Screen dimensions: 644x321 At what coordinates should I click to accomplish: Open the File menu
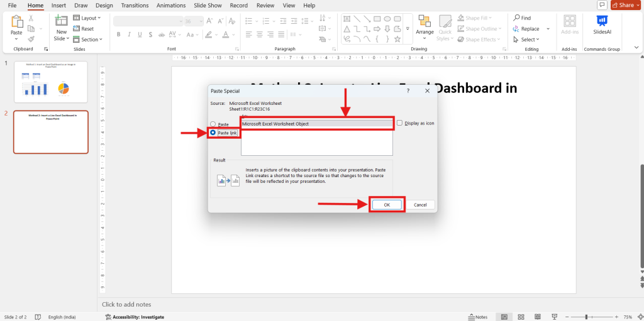pos(13,5)
